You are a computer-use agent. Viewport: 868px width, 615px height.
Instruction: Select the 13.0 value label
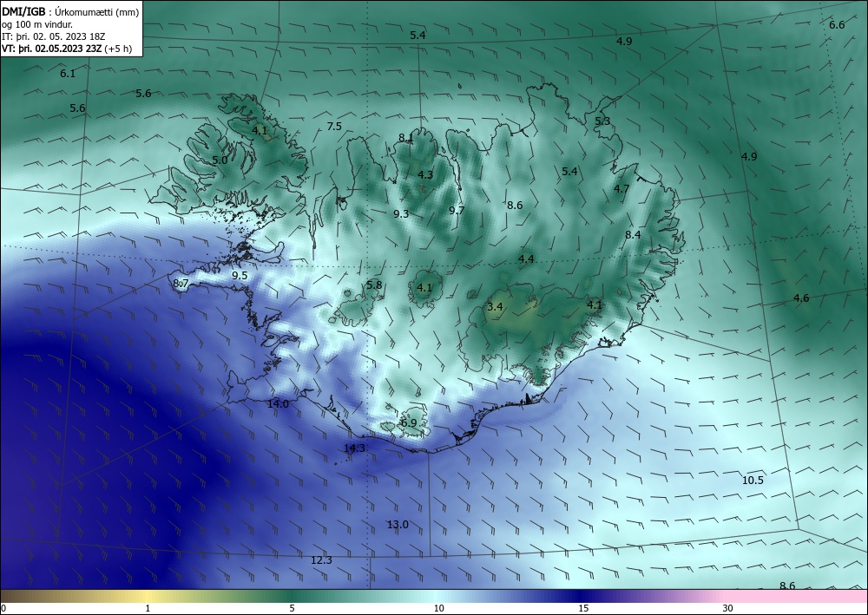pos(398,525)
